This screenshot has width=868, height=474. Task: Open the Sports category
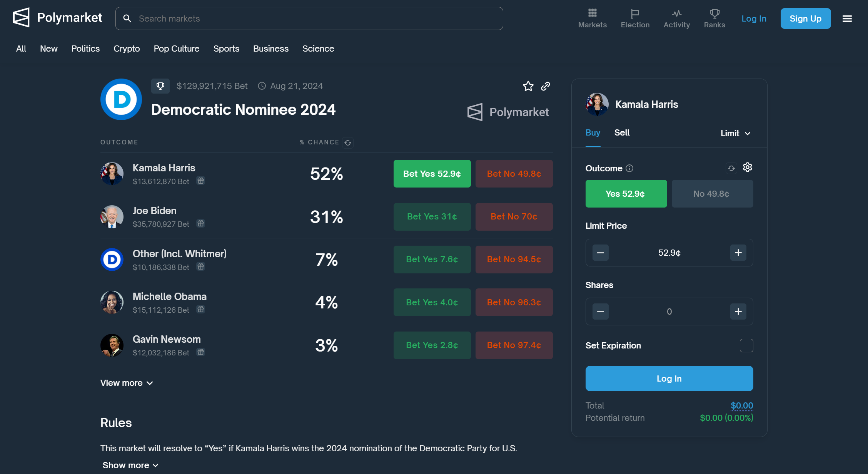tap(226, 49)
